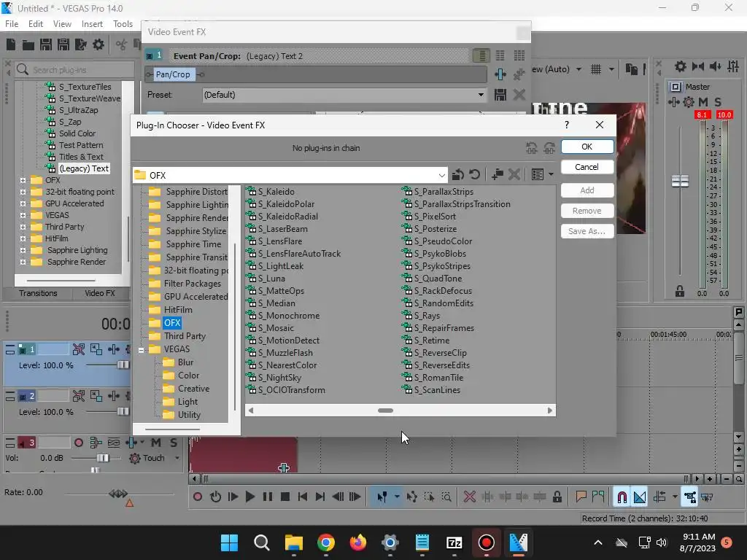Click Insert Region icon in toolbar
747x560 pixels.
point(598,497)
